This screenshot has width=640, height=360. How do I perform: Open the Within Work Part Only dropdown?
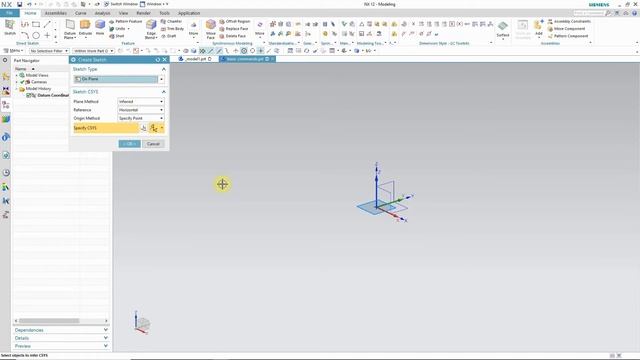pos(93,51)
